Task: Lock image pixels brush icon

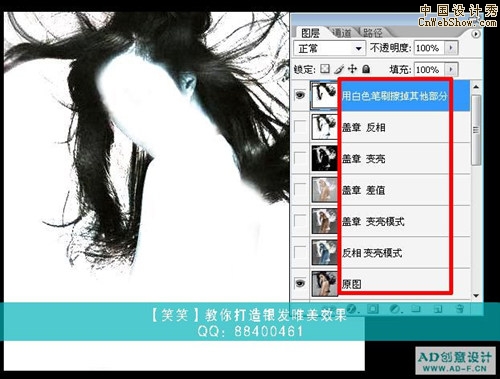Action: click(339, 69)
